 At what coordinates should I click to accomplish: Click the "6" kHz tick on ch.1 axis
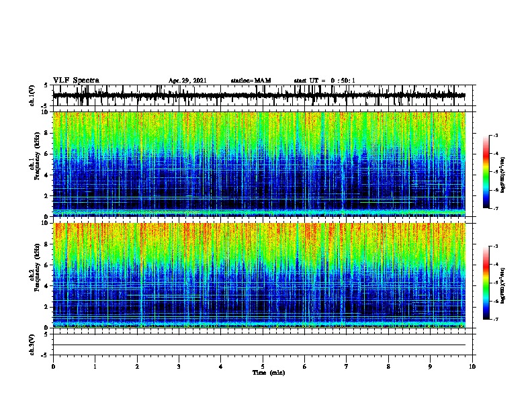47,154
